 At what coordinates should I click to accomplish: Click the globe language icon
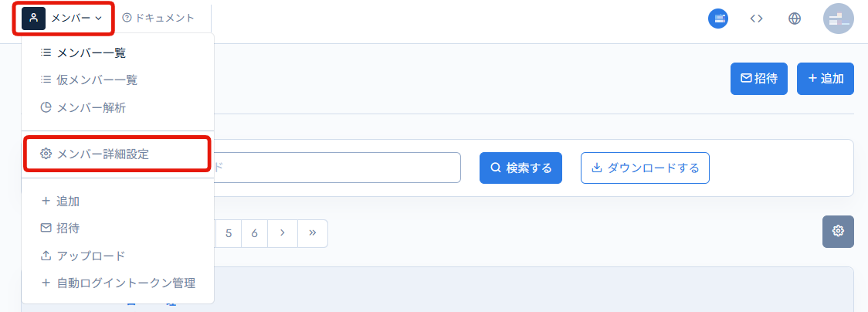(x=795, y=19)
